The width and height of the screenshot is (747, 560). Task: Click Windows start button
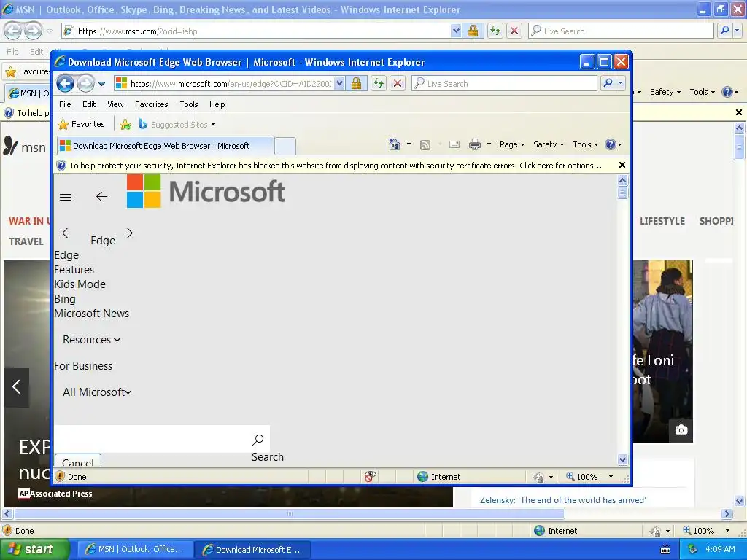pos(34,549)
